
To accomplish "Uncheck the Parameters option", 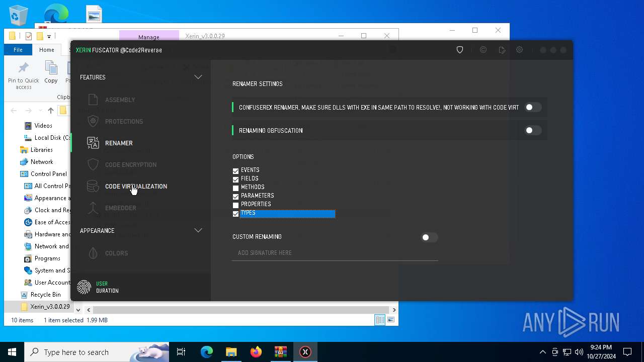I will pyautogui.click(x=235, y=197).
